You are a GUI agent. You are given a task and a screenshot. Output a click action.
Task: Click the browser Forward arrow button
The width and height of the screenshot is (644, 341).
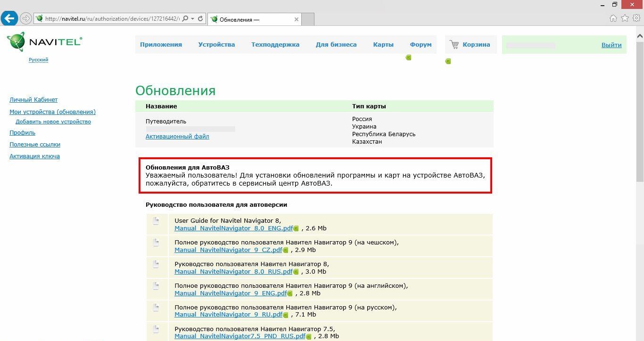pyautogui.click(x=25, y=19)
